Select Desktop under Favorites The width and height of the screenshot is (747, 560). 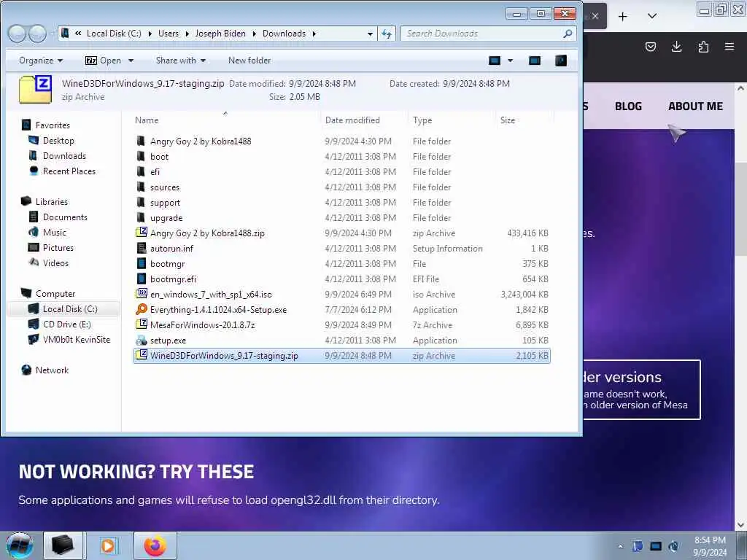coord(58,141)
